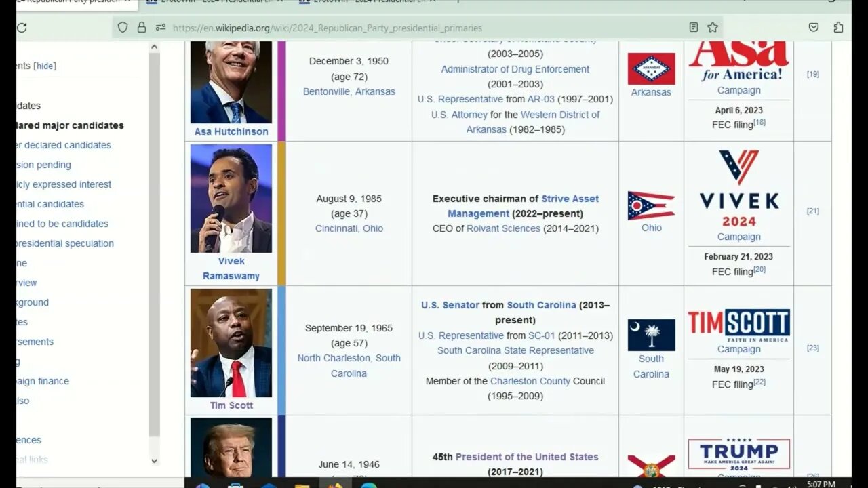The width and height of the screenshot is (868, 488).
Task: Open Campaign link under Asa for America
Action: point(738,90)
